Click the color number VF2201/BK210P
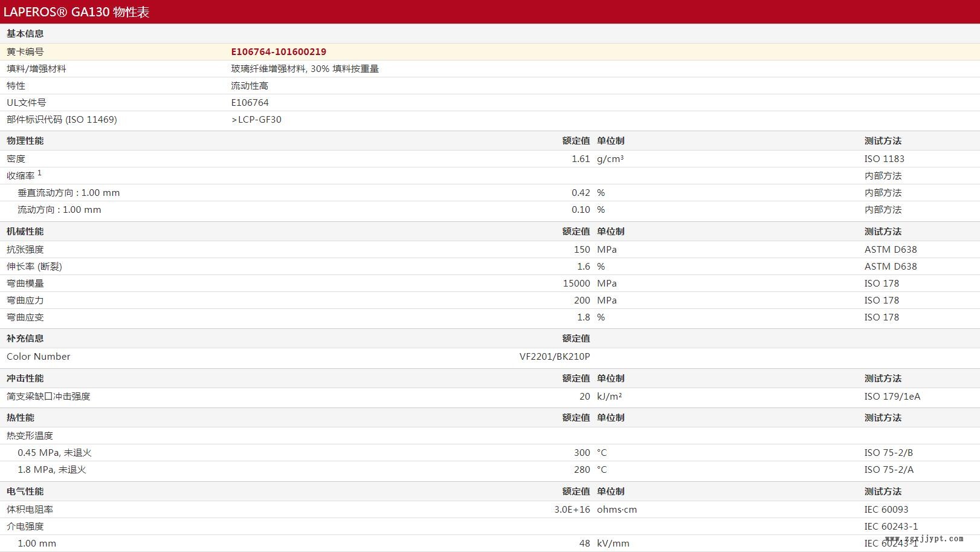Viewport: 980px width, 552px height. (554, 357)
